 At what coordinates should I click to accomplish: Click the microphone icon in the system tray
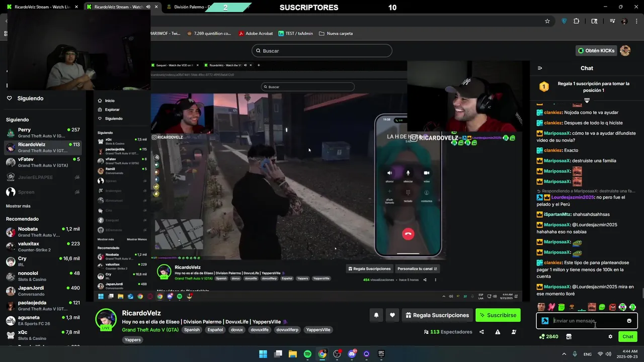pos(575,354)
